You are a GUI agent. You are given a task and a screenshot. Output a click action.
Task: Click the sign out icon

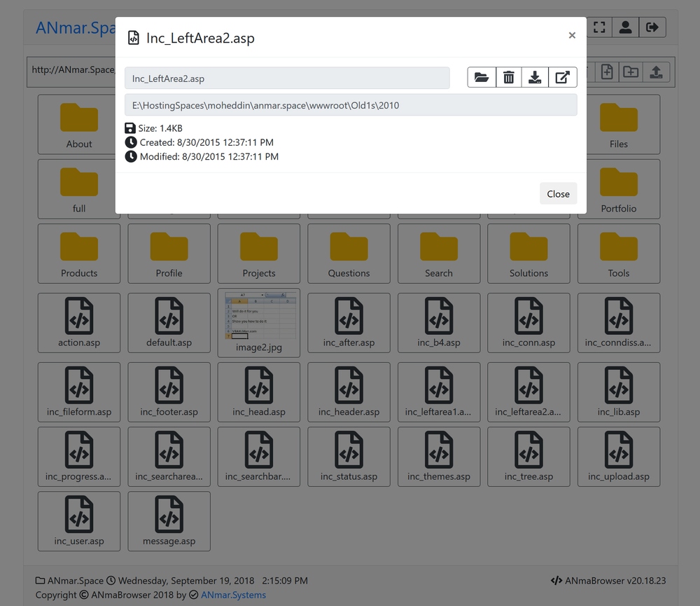tap(652, 27)
